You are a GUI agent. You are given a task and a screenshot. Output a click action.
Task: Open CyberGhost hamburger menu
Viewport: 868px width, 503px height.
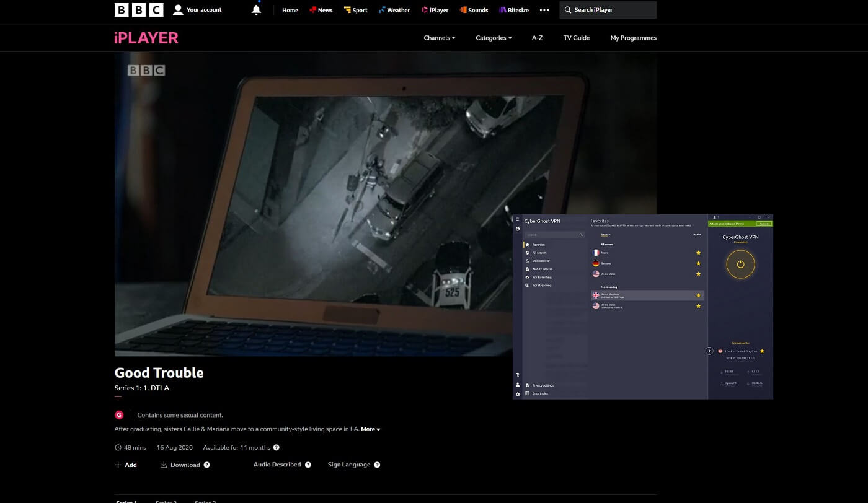(518, 219)
